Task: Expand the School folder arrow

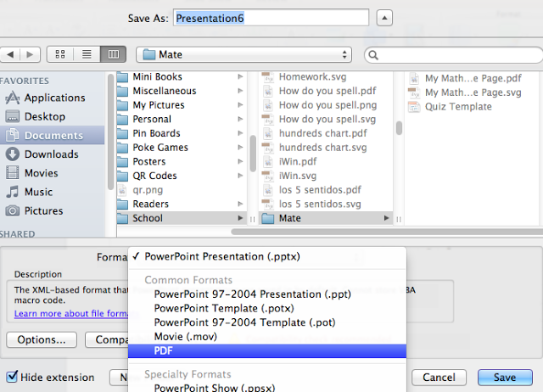Action: [x=240, y=218]
